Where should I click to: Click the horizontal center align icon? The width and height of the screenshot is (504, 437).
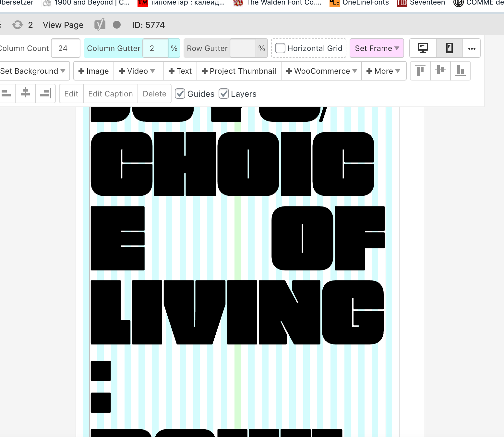[25, 94]
